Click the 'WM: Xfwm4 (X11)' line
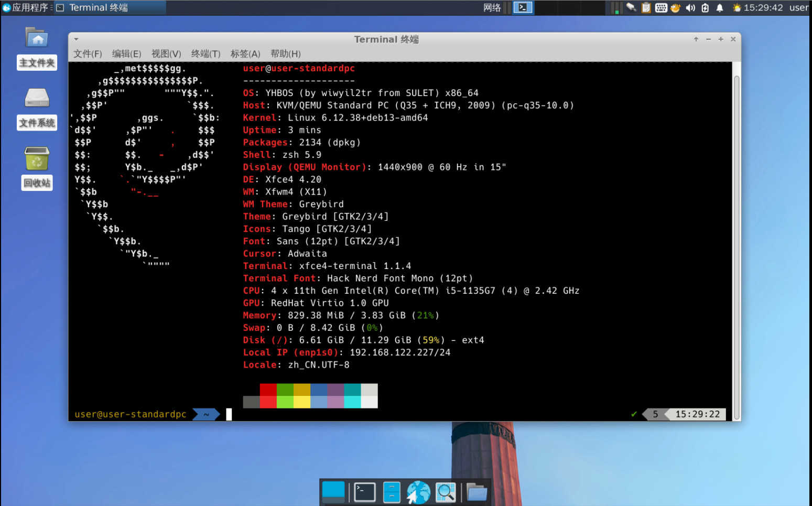Image resolution: width=812 pixels, height=506 pixels. click(x=285, y=192)
